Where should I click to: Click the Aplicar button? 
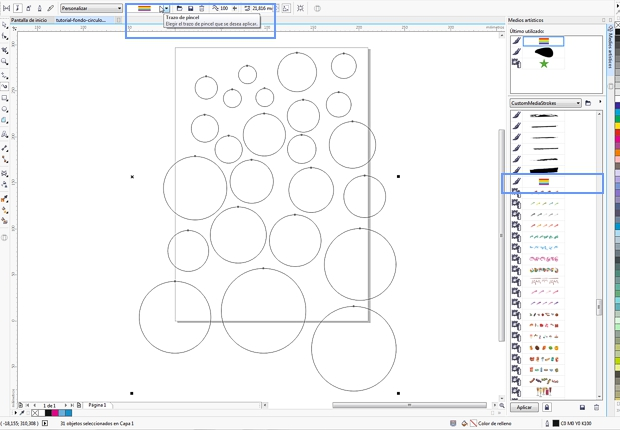tap(524, 407)
